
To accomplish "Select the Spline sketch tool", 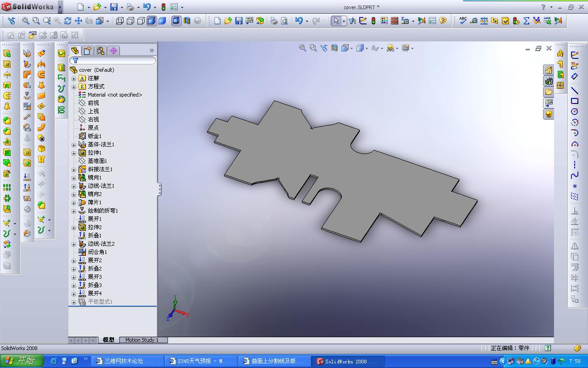I will click(575, 175).
